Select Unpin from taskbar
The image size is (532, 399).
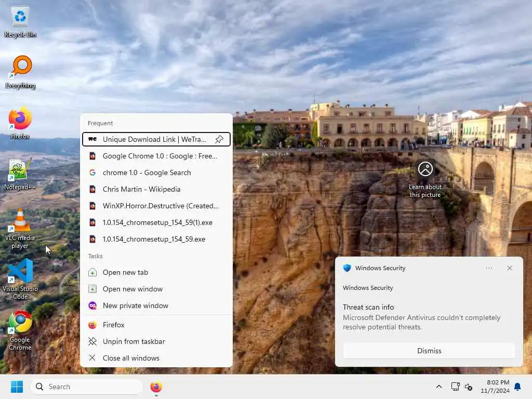[x=156, y=342]
